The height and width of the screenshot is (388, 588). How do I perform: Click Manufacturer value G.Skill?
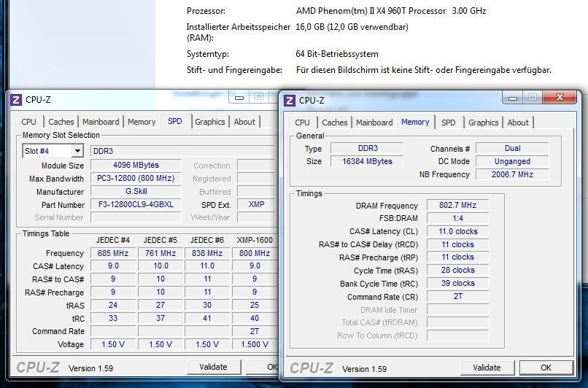[136, 192]
